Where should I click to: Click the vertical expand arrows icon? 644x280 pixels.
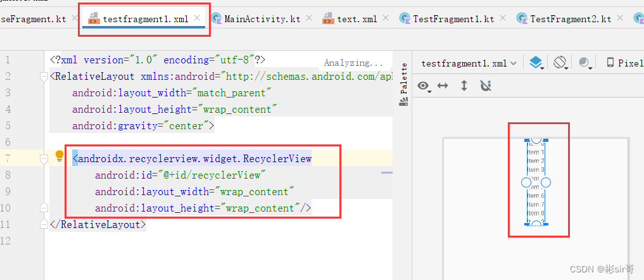tap(464, 86)
